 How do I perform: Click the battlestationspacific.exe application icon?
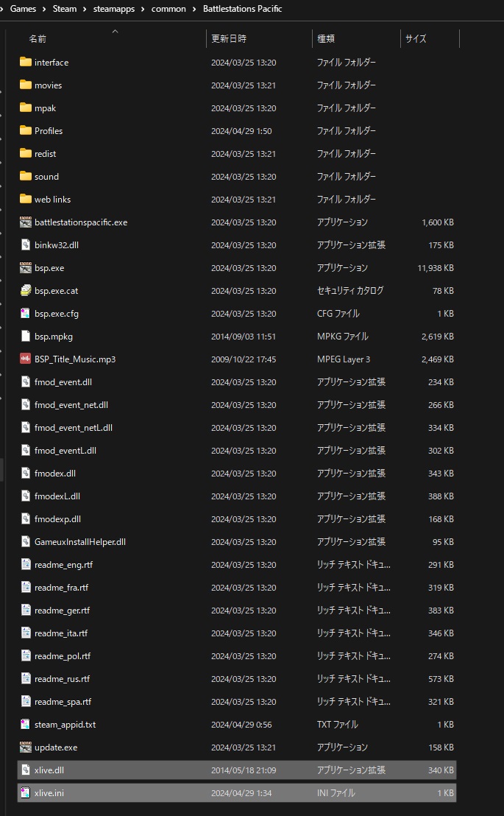pyautogui.click(x=26, y=222)
